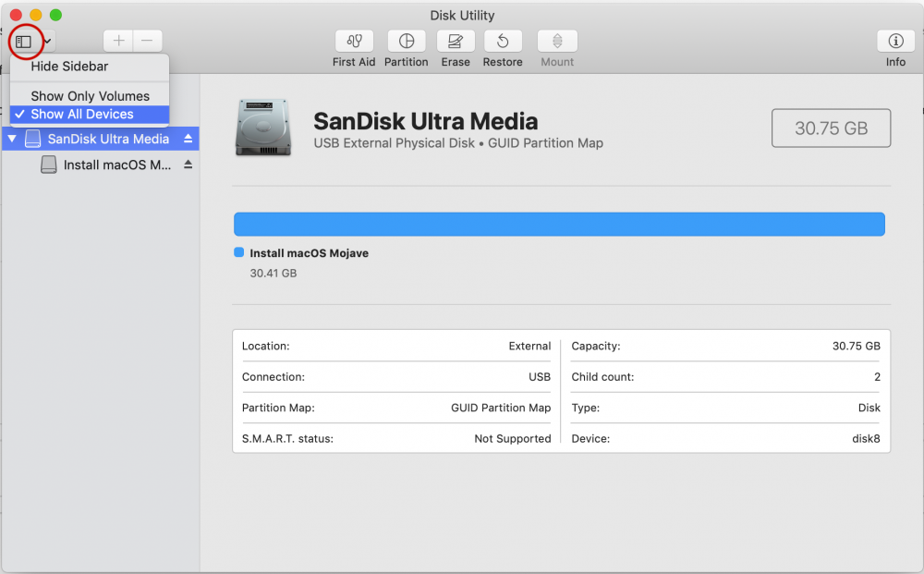Select Show Only Volumes menu option

(90, 96)
